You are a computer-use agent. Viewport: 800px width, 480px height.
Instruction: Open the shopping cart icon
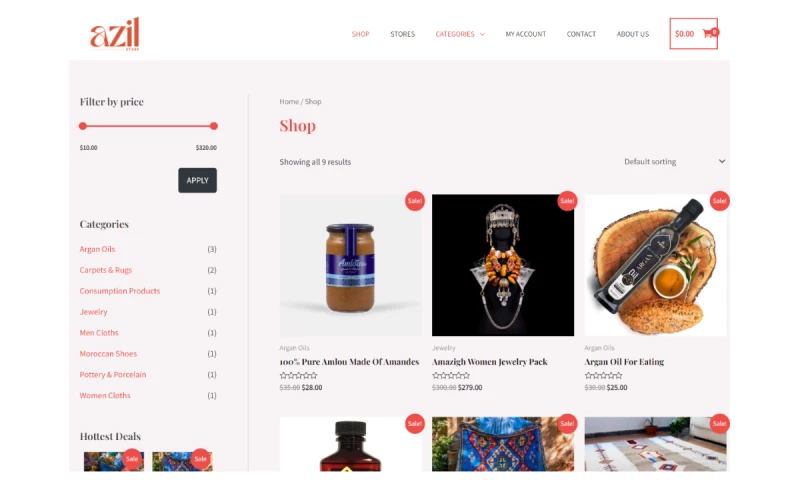pos(709,33)
